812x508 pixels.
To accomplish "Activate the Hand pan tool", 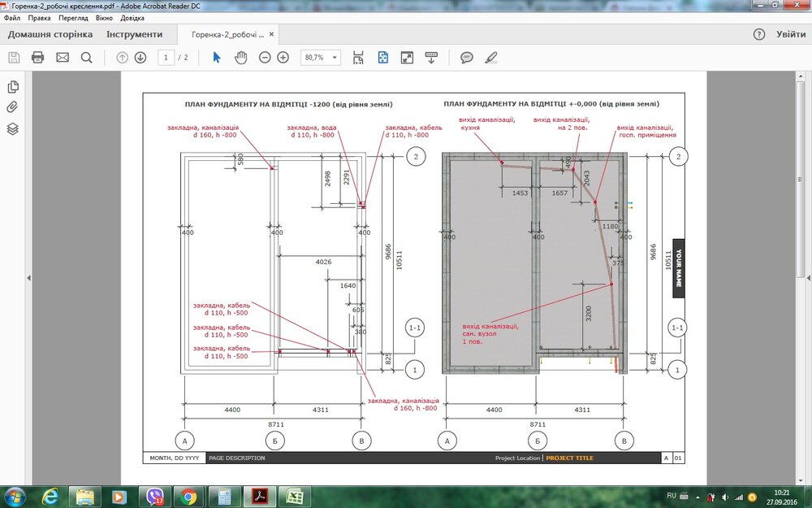I will click(240, 58).
